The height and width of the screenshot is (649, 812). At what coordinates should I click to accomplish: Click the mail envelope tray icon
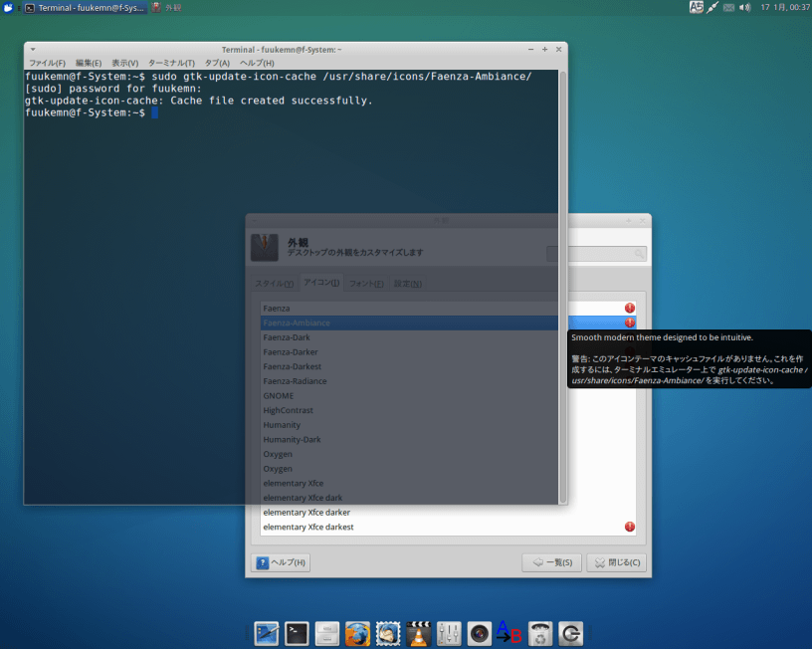pos(728,7)
